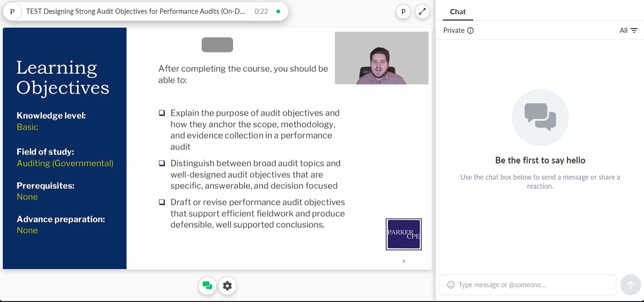Viewport: 644px width, 302px height.
Task: Click the slide page number 2
Action: pos(404,261)
